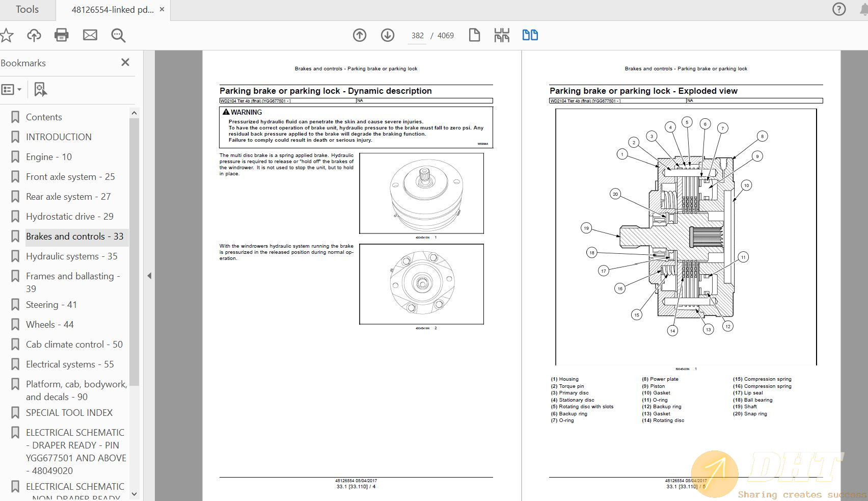Open the Hydraulic systems - 35 bookmark

72,256
